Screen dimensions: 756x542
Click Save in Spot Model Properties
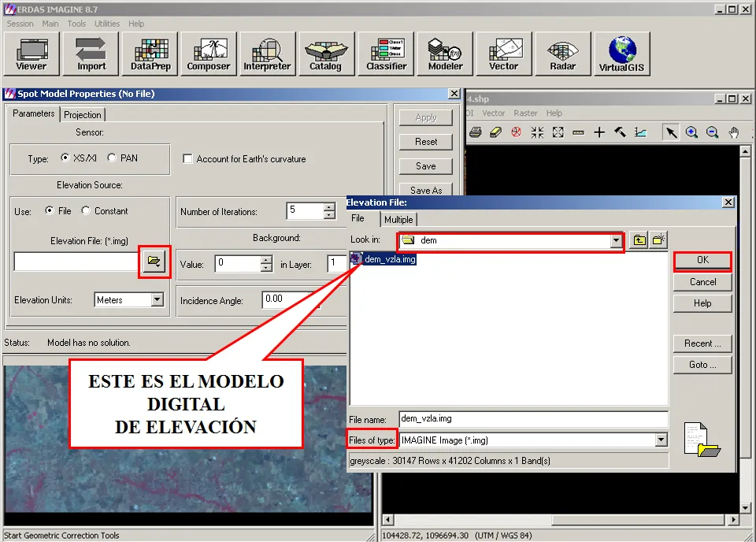point(426,166)
